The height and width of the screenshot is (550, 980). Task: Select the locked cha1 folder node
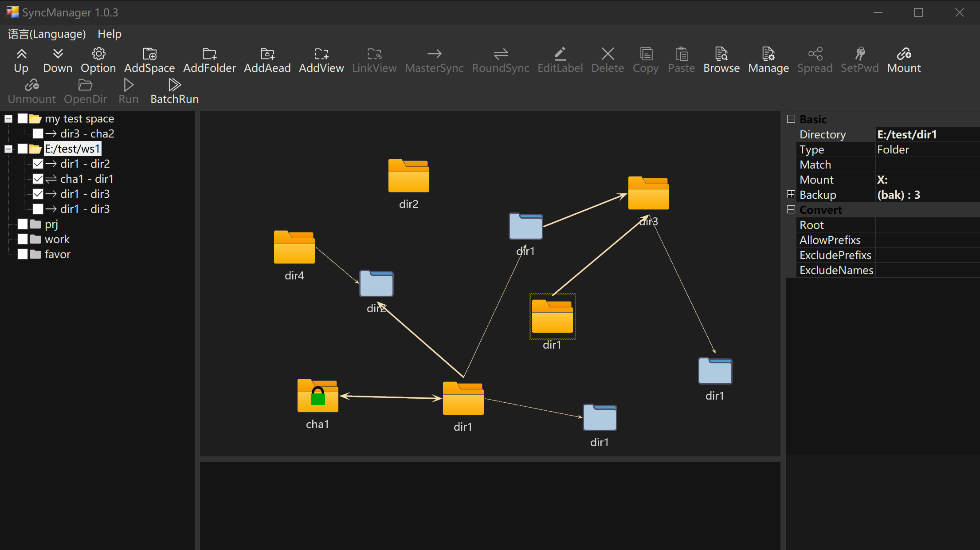(x=318, y=396)
